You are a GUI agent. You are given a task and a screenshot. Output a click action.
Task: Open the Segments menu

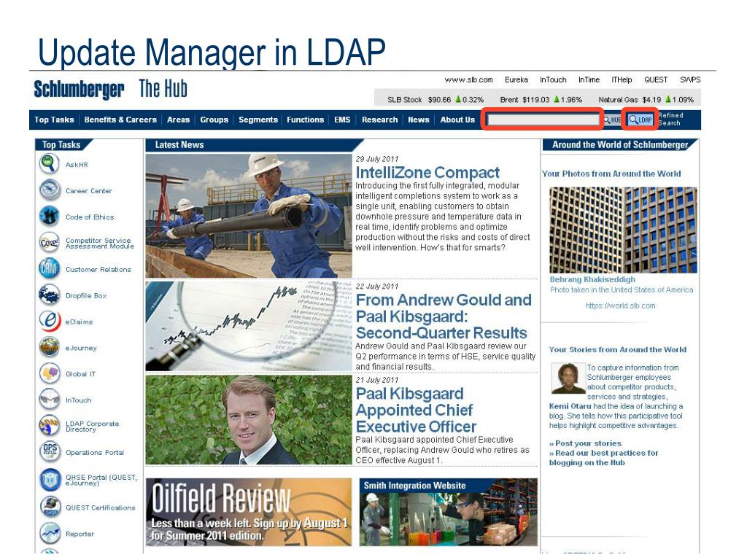coord(258,120)
